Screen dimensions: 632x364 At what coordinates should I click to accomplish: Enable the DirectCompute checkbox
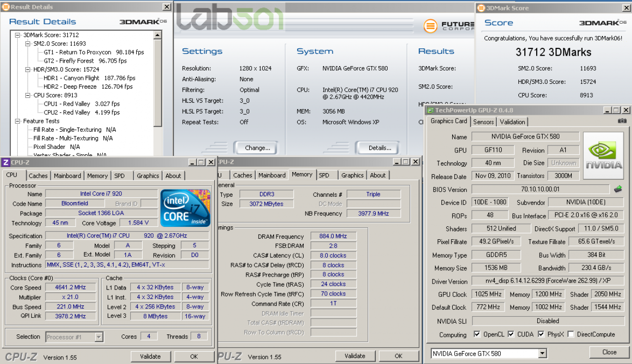click(x=571, y=334)
